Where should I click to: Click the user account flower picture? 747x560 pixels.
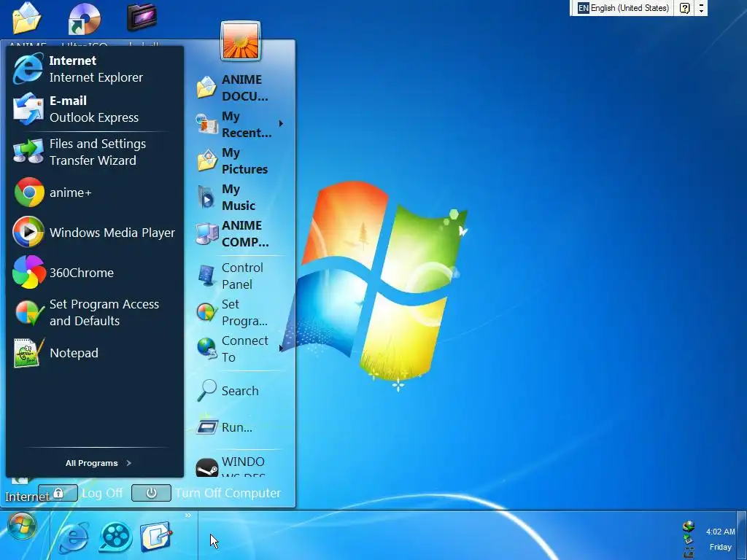[241, 41]
